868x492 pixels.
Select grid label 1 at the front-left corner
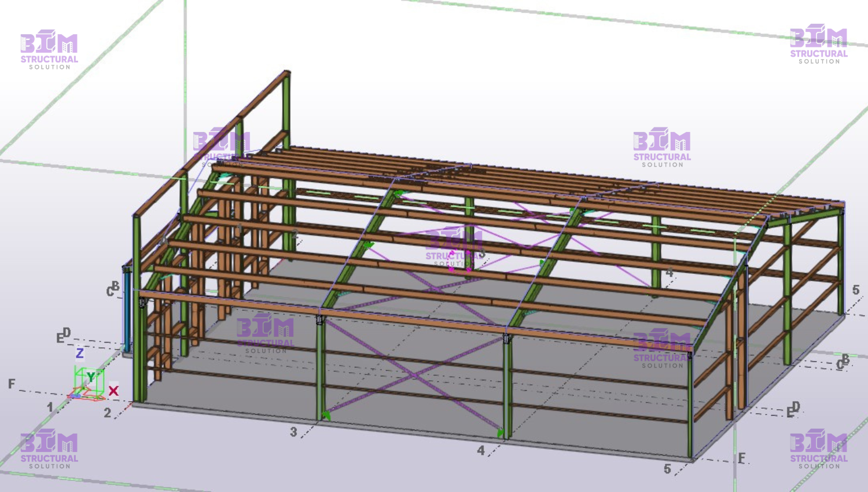[50, 407]
